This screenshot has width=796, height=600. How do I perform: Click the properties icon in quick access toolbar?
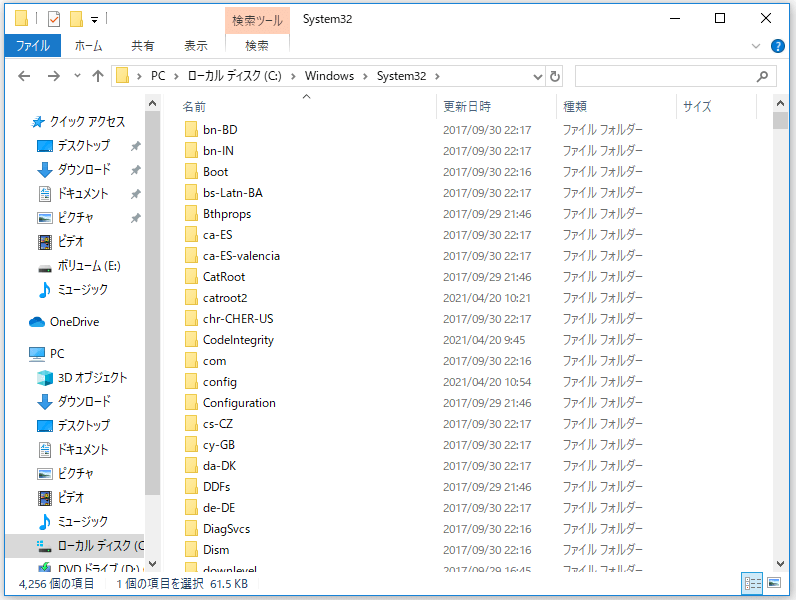tap(54, 19)
